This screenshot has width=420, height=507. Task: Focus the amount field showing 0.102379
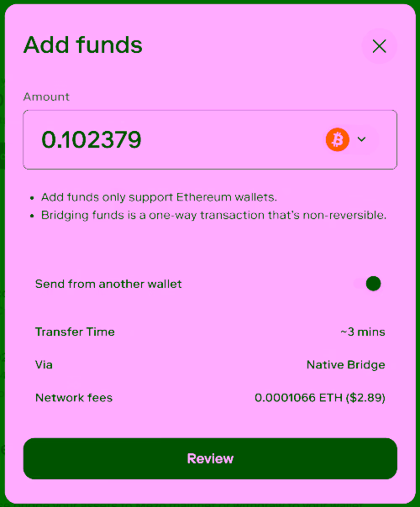coord(210,139)
